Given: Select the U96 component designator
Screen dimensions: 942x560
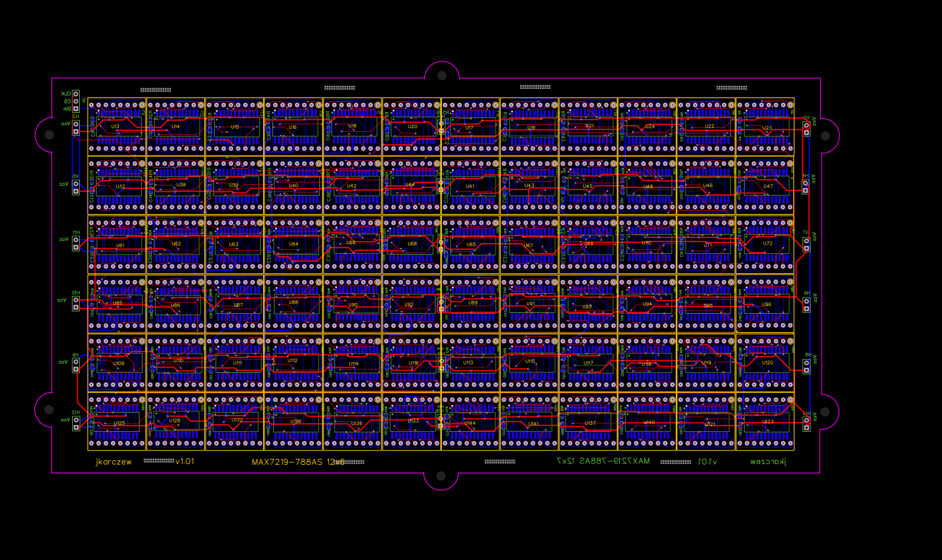Looking at the screenshot, I should (766, 305).
